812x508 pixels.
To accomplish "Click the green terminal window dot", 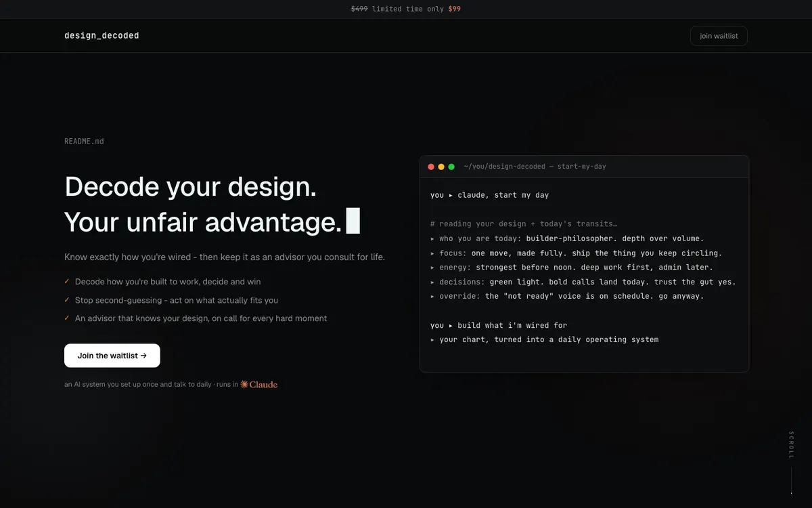I will coord(451,167).
